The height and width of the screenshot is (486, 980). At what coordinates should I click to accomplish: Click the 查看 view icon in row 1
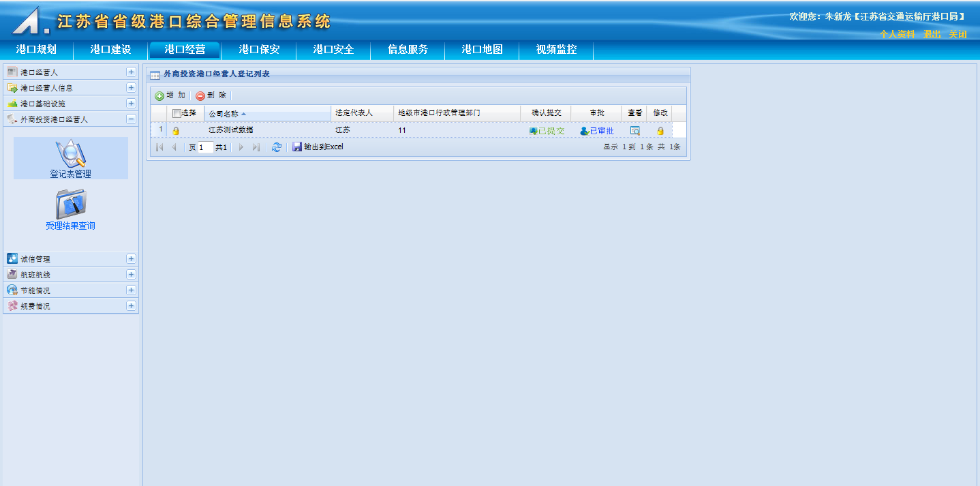pyautogui.click(x=634, y=131)
